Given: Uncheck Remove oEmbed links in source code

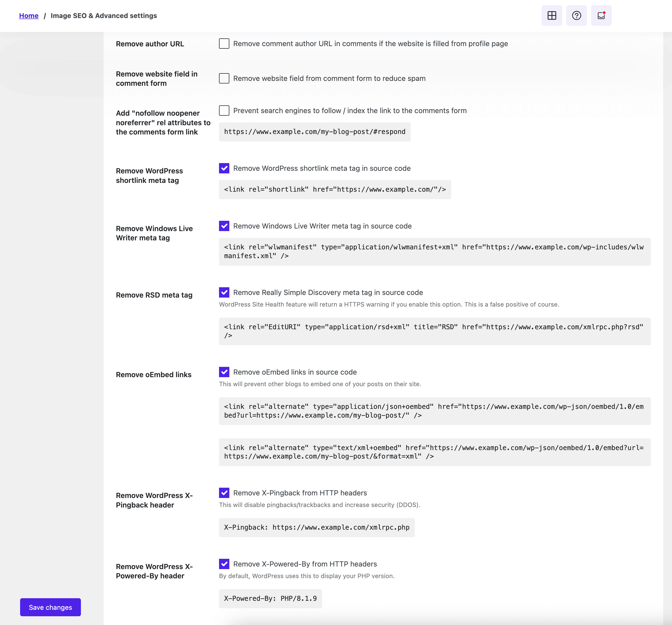Looking at the screenshot, I should 224,372.
